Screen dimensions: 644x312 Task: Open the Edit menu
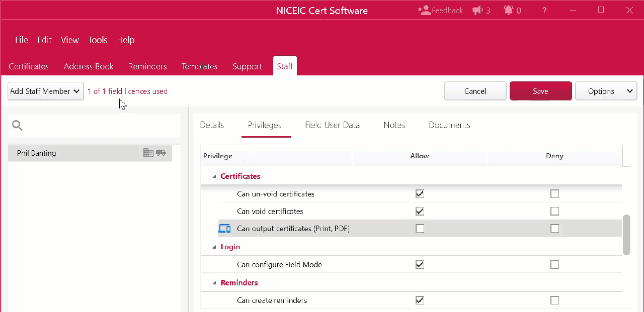pyautogui.click(x=44, y=40)
